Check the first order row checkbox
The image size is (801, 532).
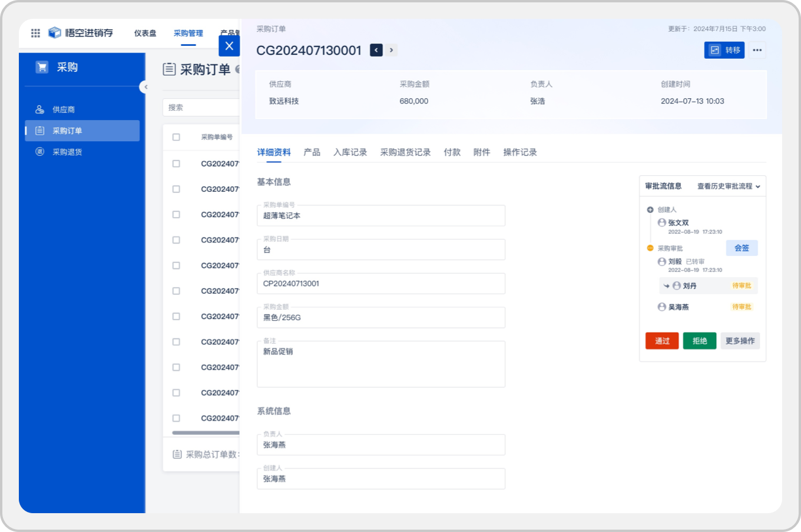point(176,164)
